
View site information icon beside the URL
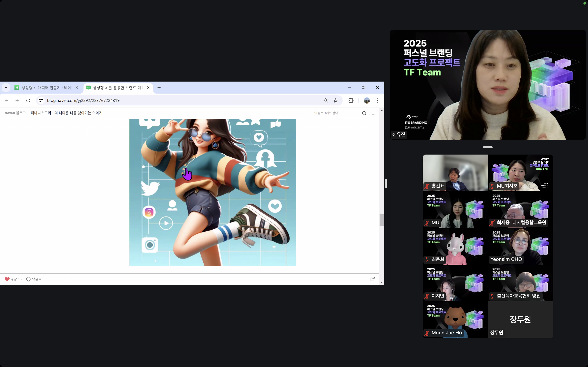pyautogui.click(x=41, y=101)
